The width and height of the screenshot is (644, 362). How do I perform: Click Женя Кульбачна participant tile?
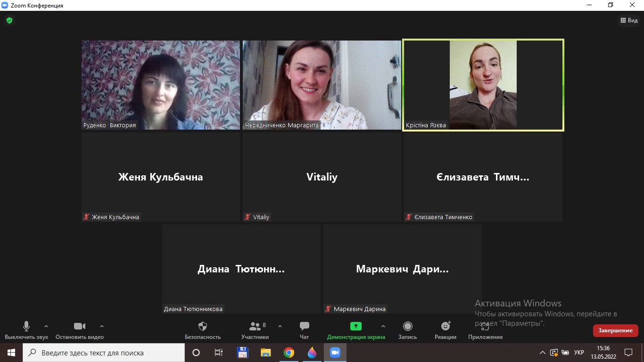161,177
